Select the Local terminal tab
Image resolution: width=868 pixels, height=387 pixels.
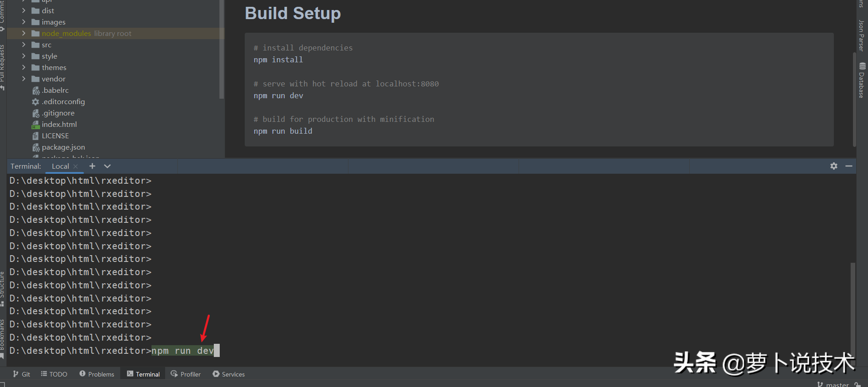point(60,166)
